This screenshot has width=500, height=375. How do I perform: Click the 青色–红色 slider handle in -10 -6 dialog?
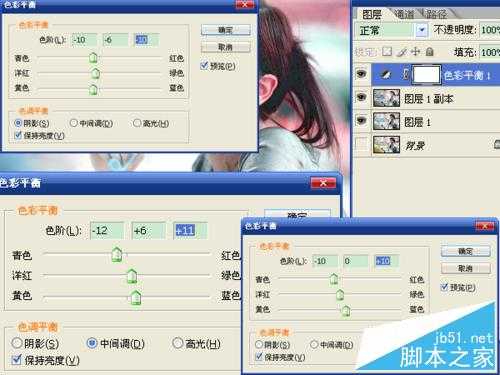[93, 58]
